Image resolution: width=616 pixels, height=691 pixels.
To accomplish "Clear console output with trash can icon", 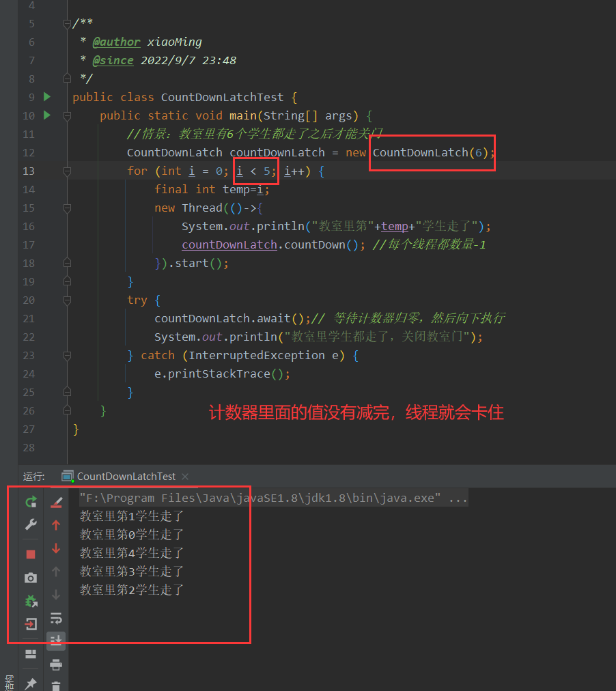I will [56, 686].
